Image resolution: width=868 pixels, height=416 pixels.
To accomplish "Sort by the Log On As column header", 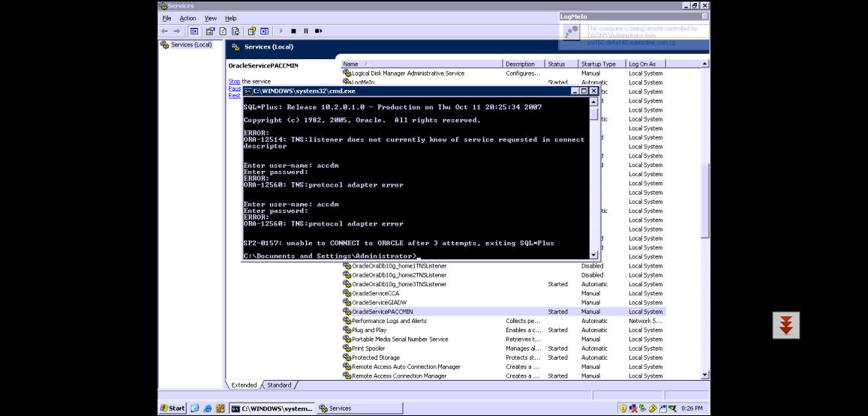I will coord(646,64).
